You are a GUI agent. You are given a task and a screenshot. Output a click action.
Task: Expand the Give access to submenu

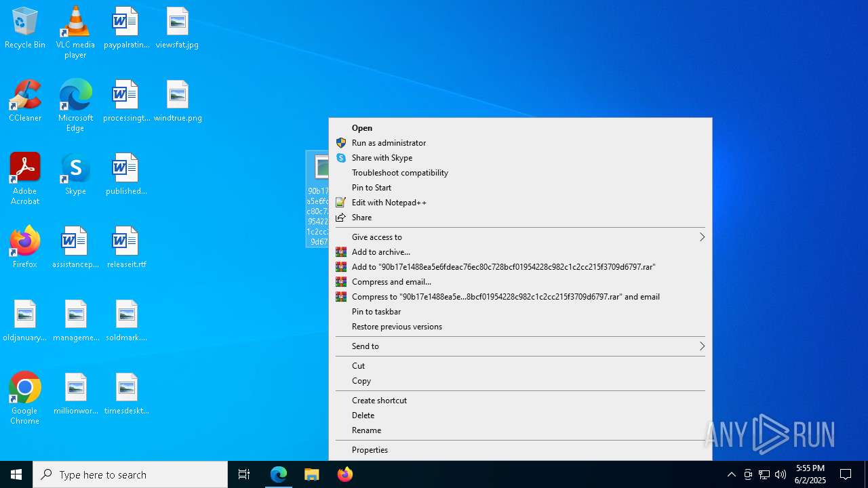pyautogui.click(x=520, y=237)
